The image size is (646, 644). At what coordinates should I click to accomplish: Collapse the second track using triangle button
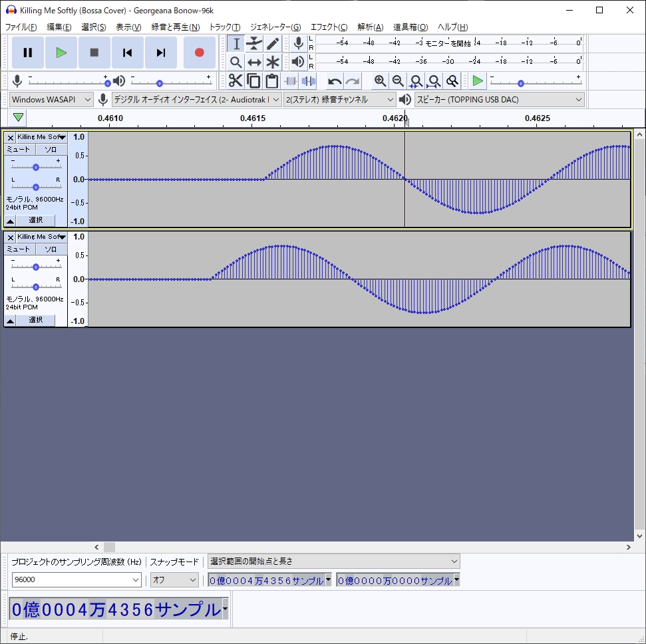(10, 321)
